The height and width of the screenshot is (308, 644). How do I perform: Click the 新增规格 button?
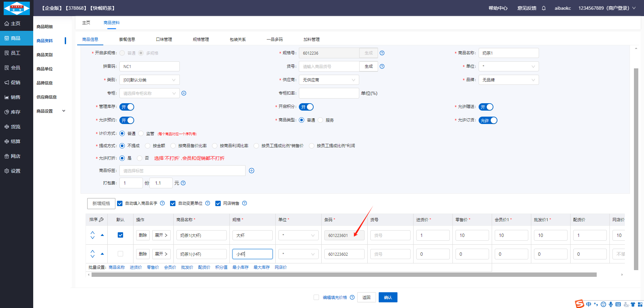click(x=101, y=203)
